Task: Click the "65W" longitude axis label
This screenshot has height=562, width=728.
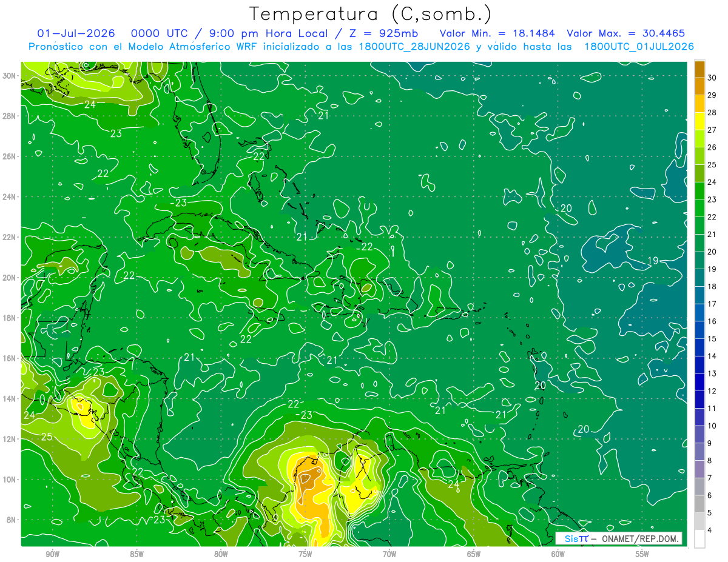Action: 474,554
